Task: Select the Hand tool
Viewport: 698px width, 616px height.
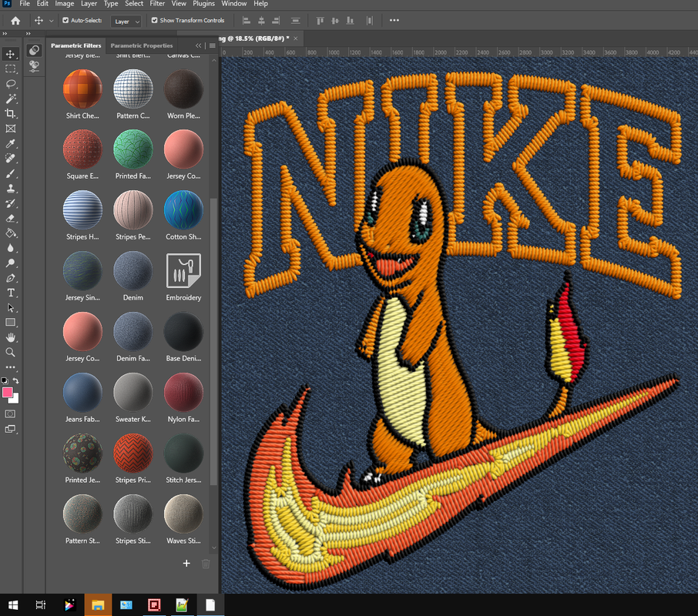Action: point(10,337)
